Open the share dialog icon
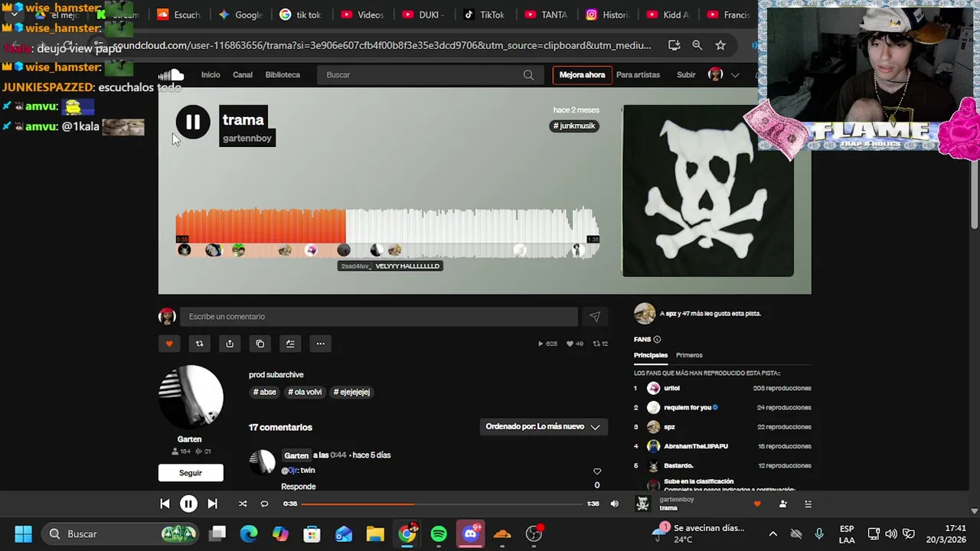The height and width of the screenshot is (551, 980). (230, 344)
